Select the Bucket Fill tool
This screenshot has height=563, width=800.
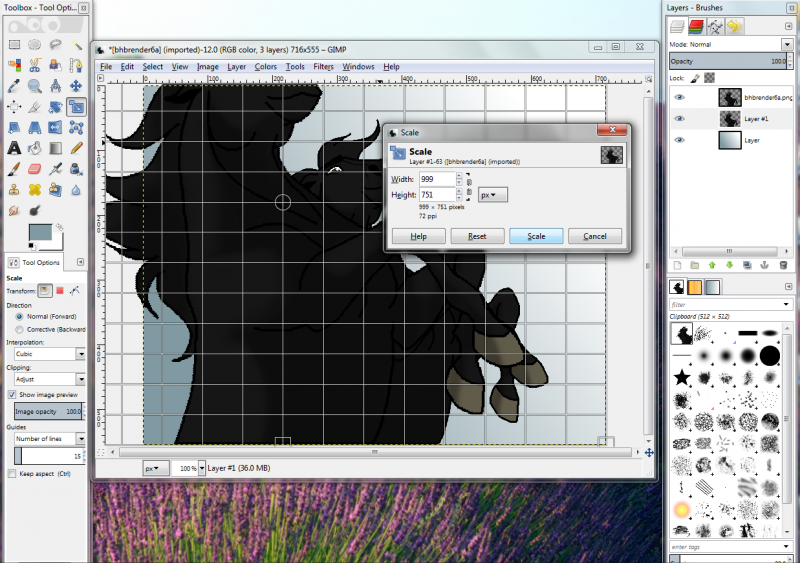[35, 148]
